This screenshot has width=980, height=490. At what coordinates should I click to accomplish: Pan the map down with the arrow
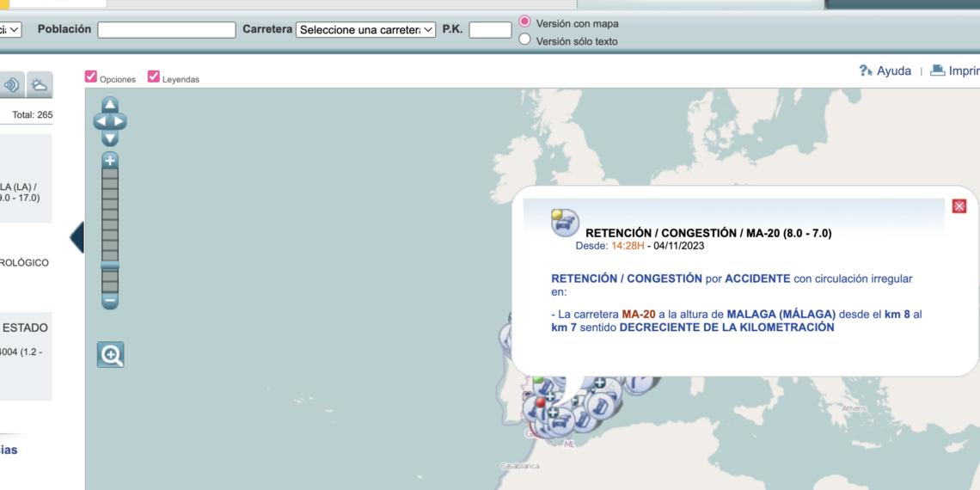pos(110,138)
